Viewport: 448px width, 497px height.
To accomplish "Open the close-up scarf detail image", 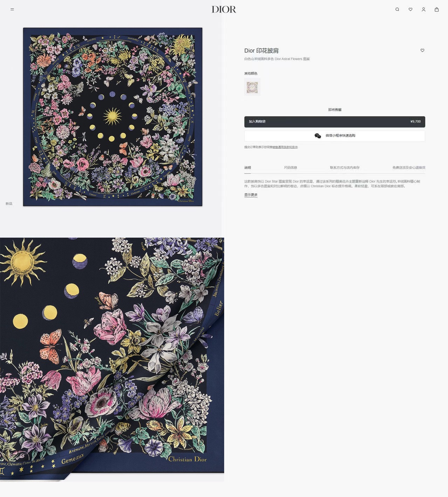I will (112, 359).
